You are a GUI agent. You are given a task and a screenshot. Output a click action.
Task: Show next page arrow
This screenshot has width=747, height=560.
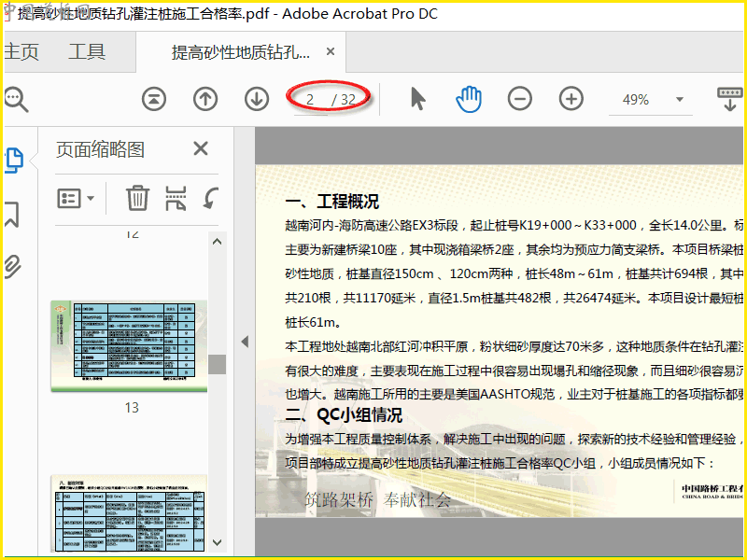point(257,100)
